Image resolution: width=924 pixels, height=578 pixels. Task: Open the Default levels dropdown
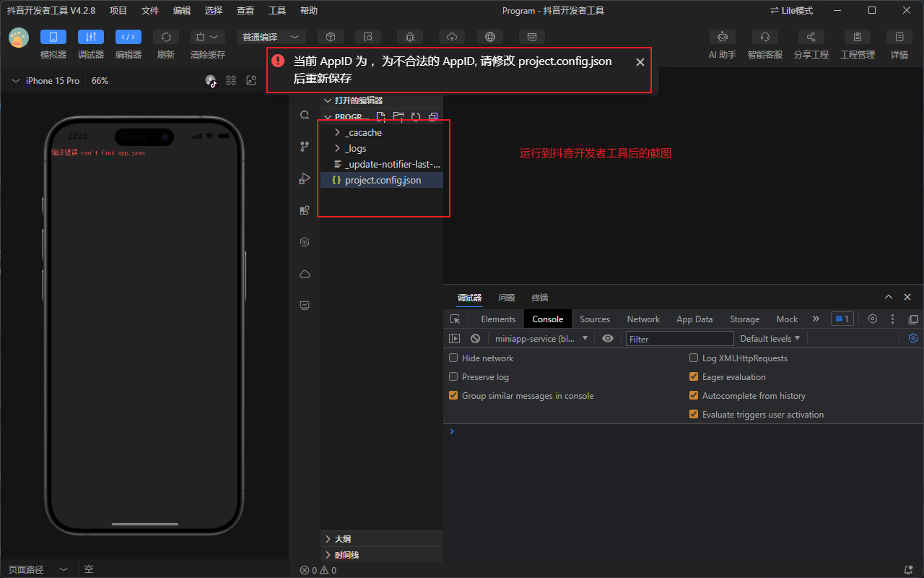[770, 338]
